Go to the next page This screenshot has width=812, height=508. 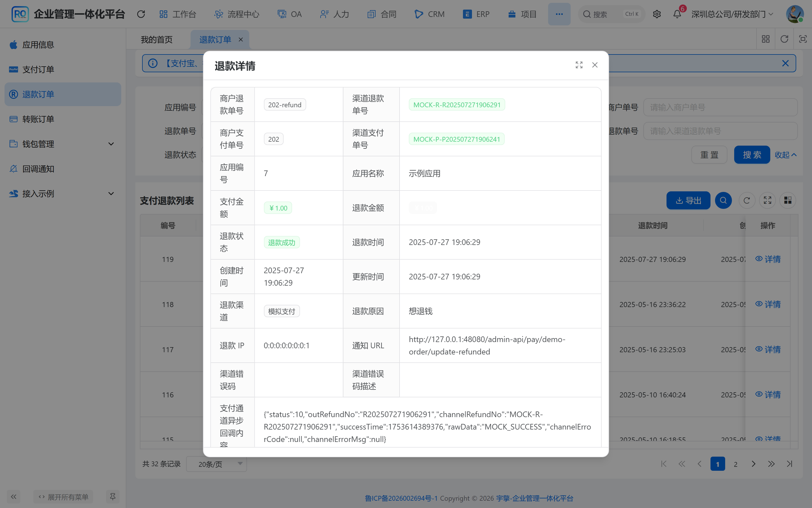tap(753, 464)
